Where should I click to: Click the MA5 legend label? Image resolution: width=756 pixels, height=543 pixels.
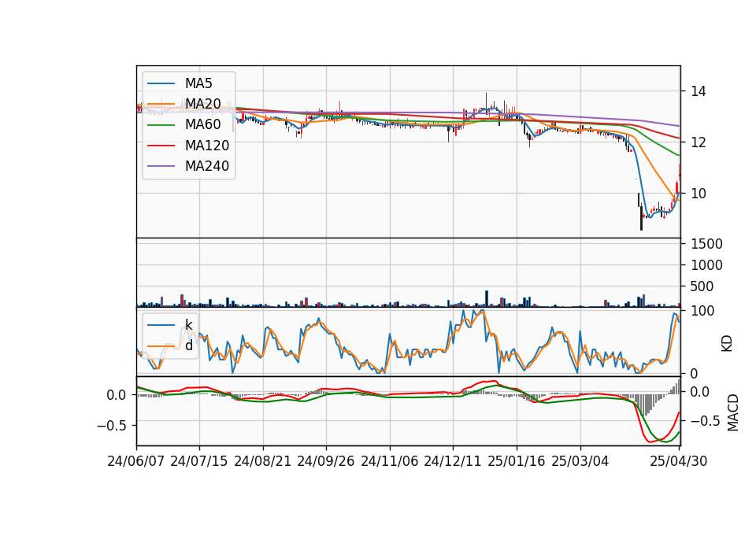pos(198,83)
